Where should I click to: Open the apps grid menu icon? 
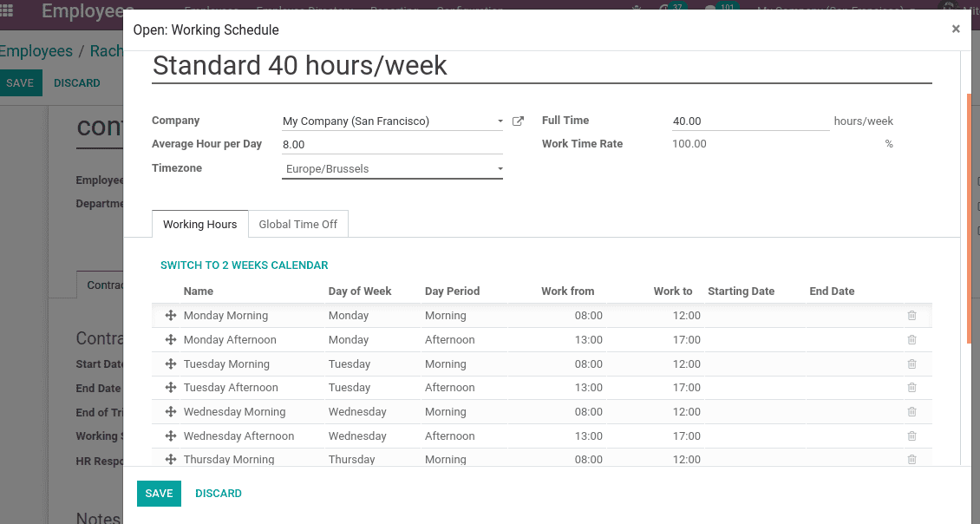[7, 10]
